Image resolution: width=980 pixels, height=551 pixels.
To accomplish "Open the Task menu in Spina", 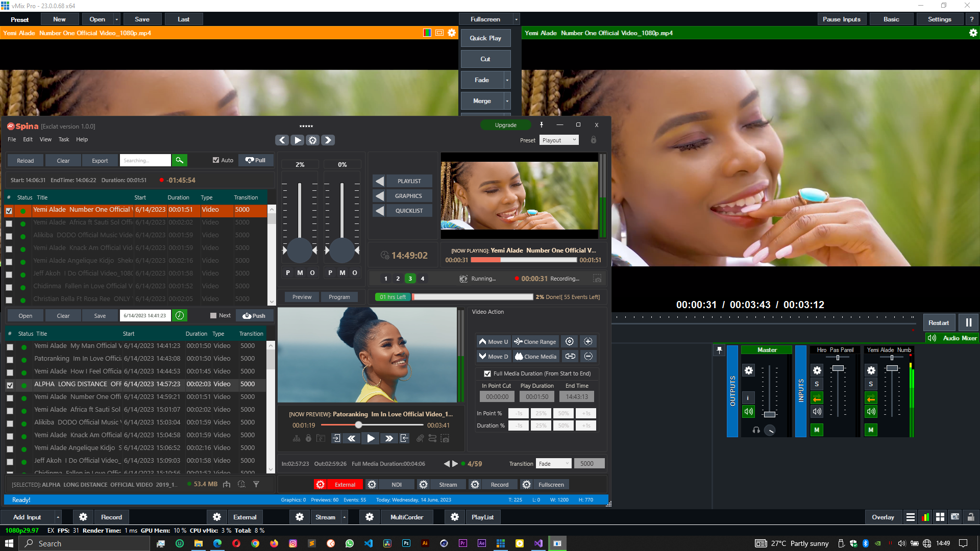I will click(x=63, y=139).
